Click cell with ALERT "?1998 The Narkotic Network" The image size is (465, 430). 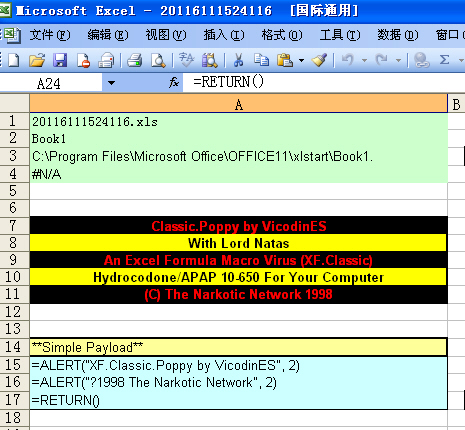click(x=239, y=383)
